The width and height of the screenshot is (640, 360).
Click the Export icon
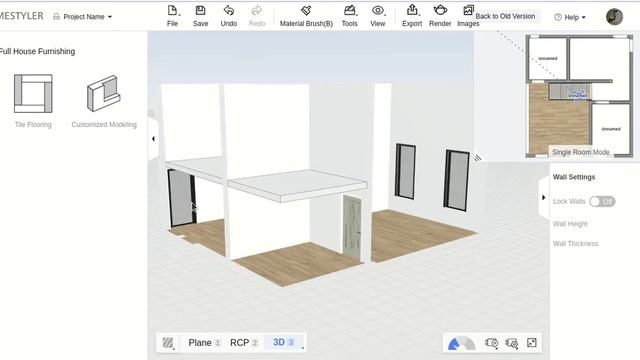pyautogui.click(x=412, y=11)
